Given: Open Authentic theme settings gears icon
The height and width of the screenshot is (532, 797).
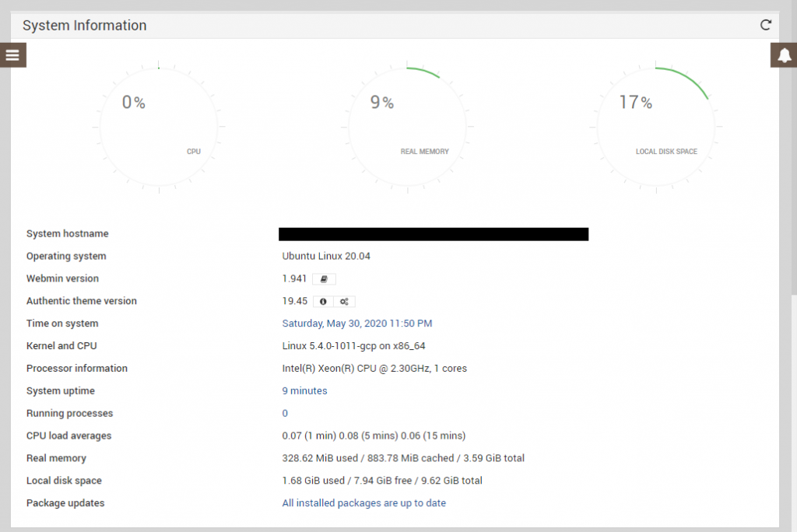Looking at the screenshot, I should click(344, 301).
